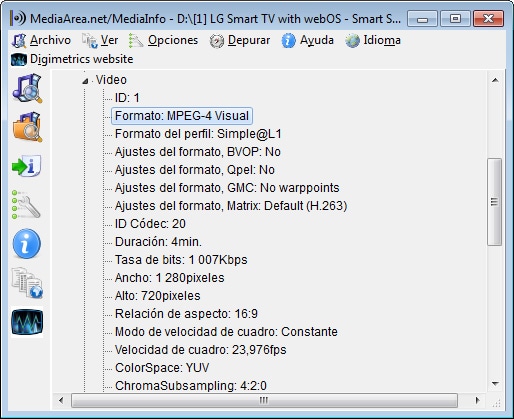Select 'Ajustes del formato, BVOP: No' row
The image size is (514, 419).
197,152
